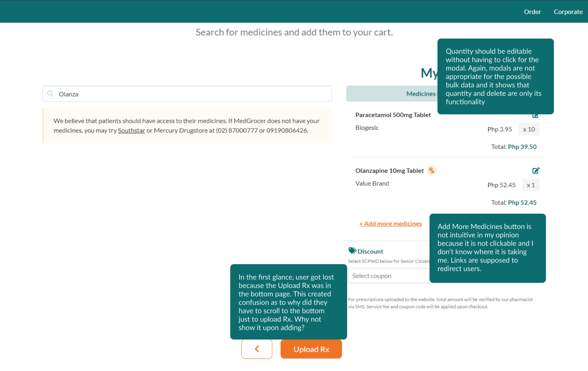Click the edit icon for Paracetamol 500mg Tablet
Screen dimensions: 588x371
tap(536, 116)
